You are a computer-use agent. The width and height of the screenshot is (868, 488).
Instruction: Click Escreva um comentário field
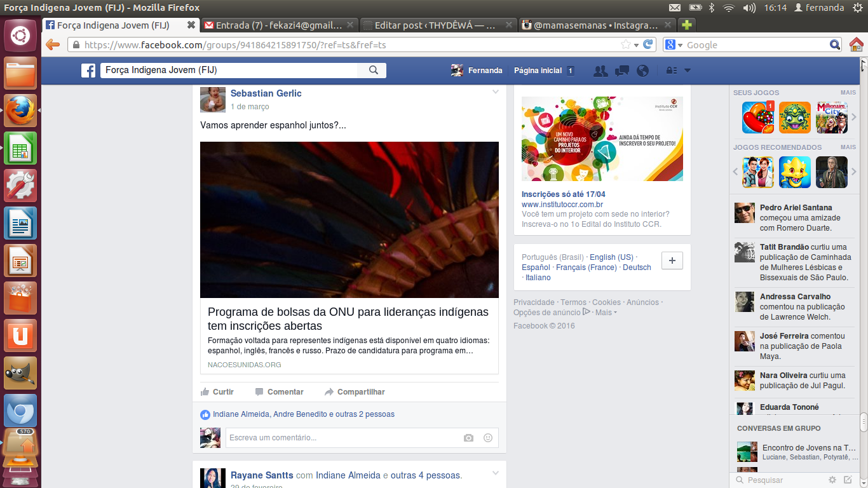362,438
